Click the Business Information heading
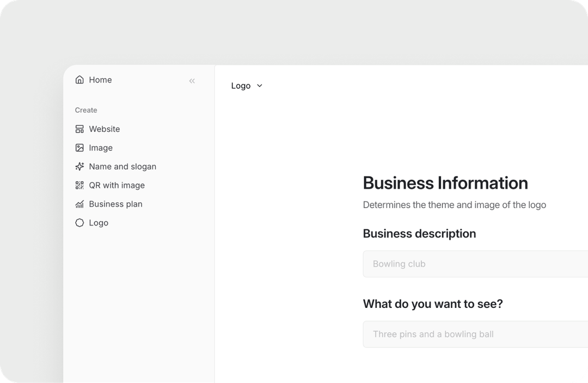The height and width of the screenshot is (383, 588). (445, 183)
